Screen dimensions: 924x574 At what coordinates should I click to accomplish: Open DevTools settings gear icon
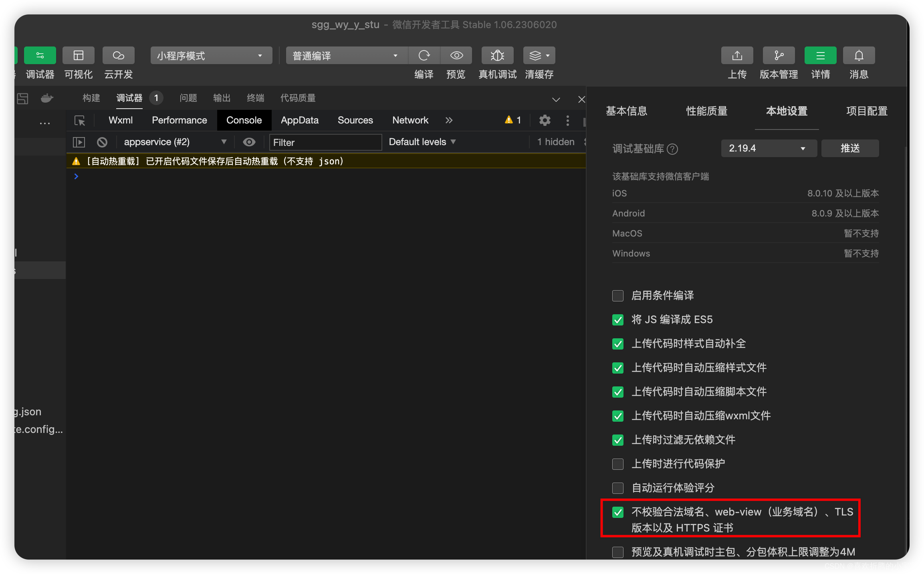coord(545,120)
